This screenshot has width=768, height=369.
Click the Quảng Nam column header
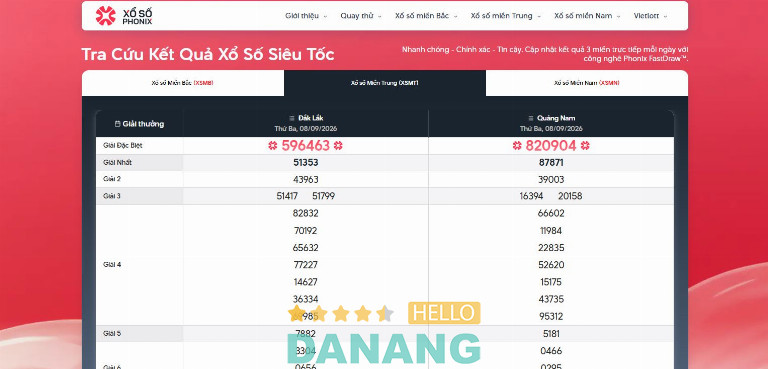tap(551, 123)
